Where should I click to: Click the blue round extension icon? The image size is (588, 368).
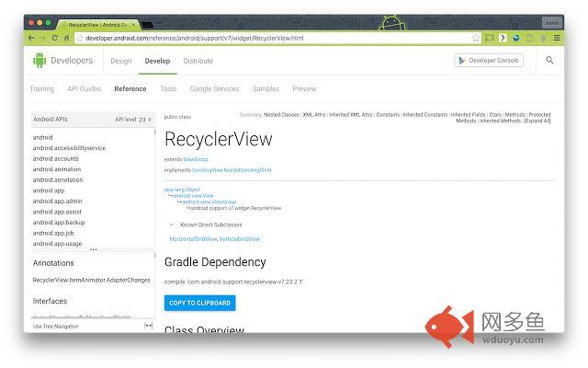(516, 38)
